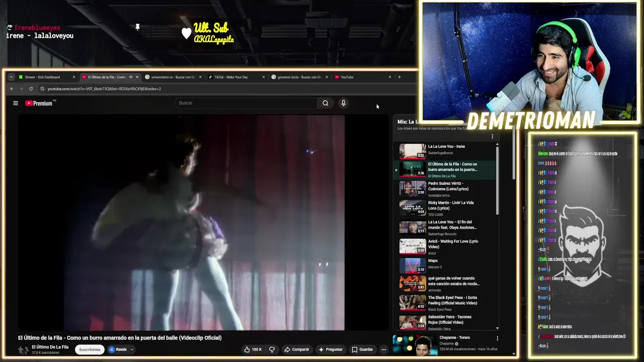
Task: Click the Mix: La L playlist heading
Action: [x=408, y=122]
